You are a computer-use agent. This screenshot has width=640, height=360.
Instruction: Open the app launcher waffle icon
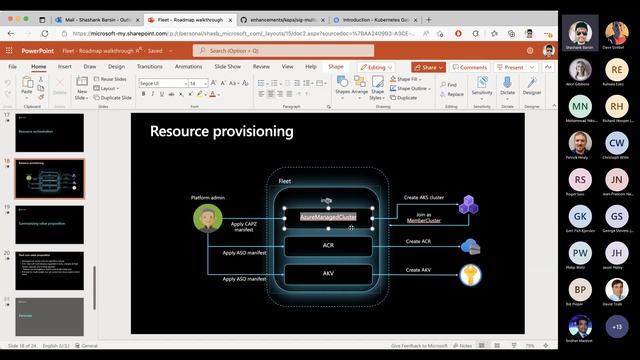click(x=9, y=51)
